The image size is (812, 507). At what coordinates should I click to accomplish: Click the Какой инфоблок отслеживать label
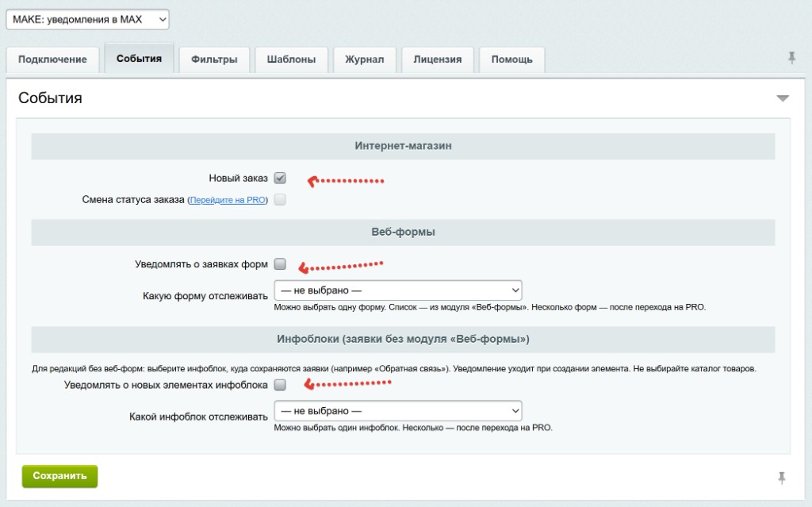(198, 417)
